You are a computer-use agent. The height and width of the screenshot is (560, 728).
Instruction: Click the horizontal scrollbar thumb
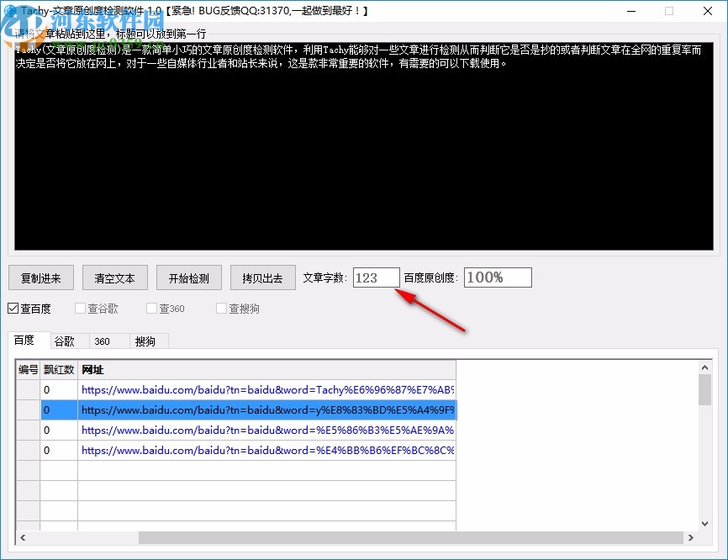coord(411,537)
